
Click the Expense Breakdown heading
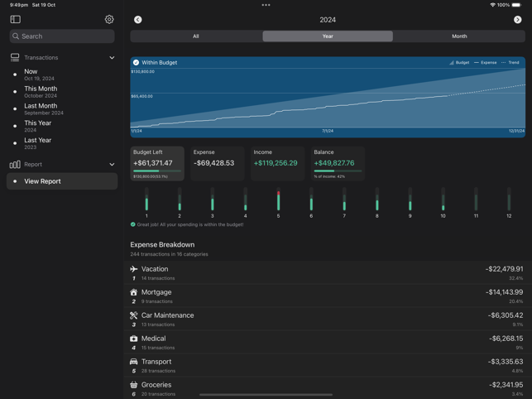[162, 244]
